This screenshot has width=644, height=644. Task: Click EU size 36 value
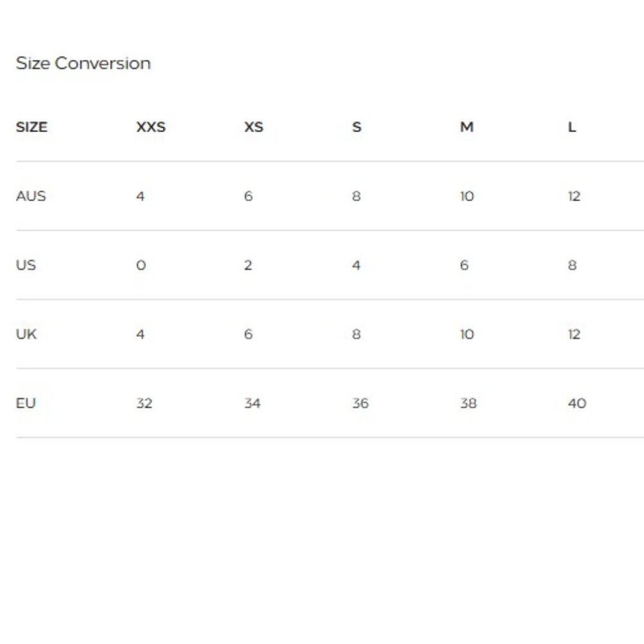click(x=360, y=403)
